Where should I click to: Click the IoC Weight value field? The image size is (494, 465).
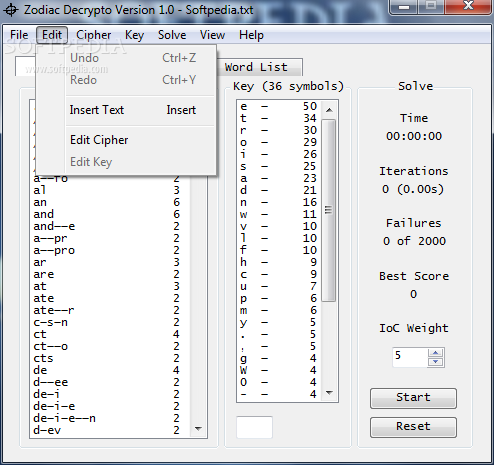pos(410,357)
